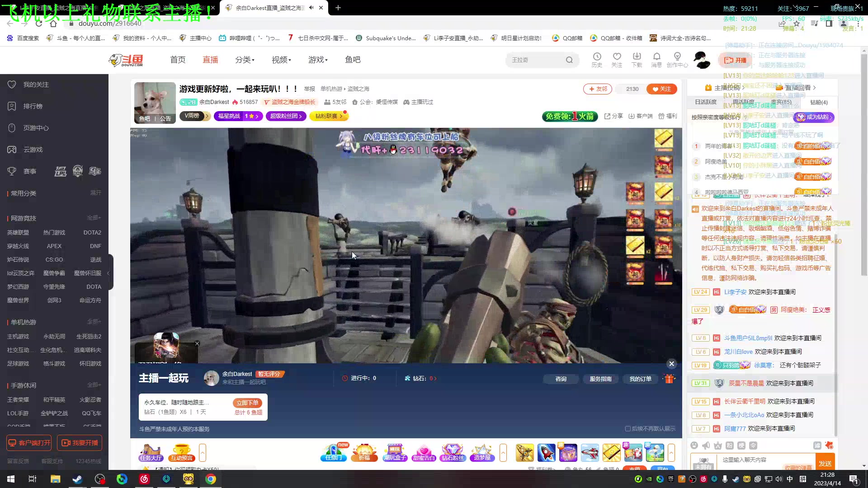Click the 成为钻粉 button
Viewport: 868px width, 488px height.
[814, 117]
